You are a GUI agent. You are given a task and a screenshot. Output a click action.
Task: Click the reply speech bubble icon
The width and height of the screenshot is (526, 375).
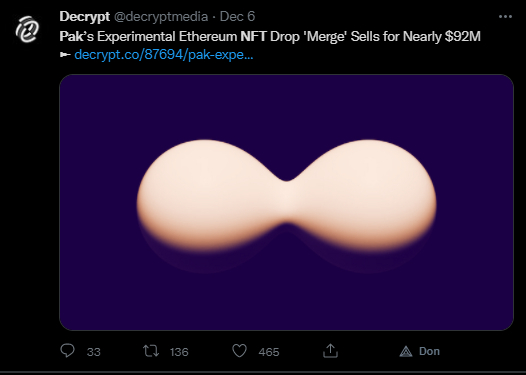point(67,351)
